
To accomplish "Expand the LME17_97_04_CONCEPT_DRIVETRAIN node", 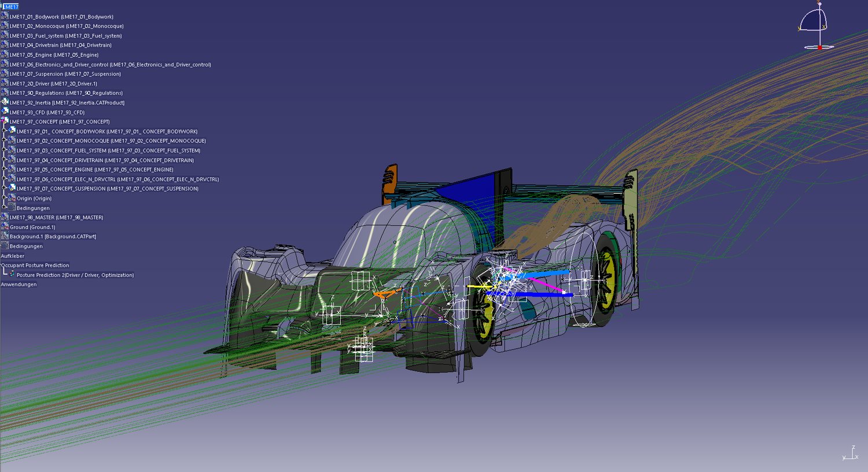I will [x=5, y=160].
